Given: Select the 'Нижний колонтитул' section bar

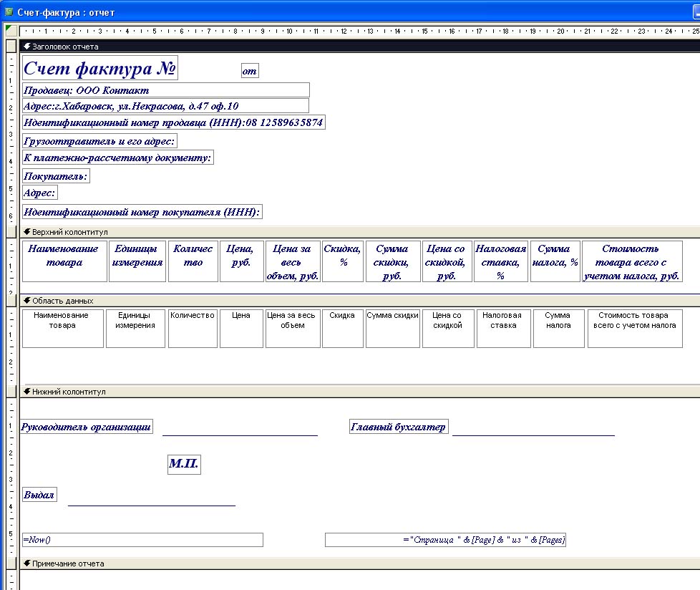Looking at the screenshot, I should click(x=360, y=392).
